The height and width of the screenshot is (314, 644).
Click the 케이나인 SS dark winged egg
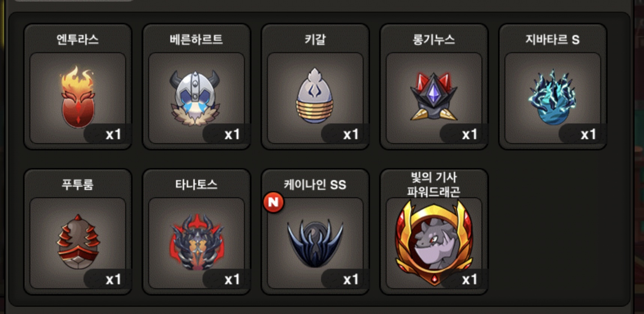coord(315,243)
